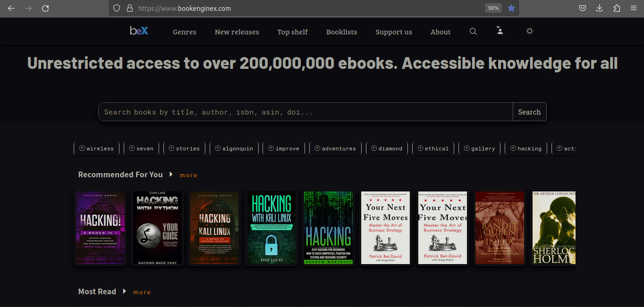The width and height of the screenshot is (644, 307).
Task: Toggle the light/dark theme sun icon
Action: pyautogui.click(x=529, y=31)
